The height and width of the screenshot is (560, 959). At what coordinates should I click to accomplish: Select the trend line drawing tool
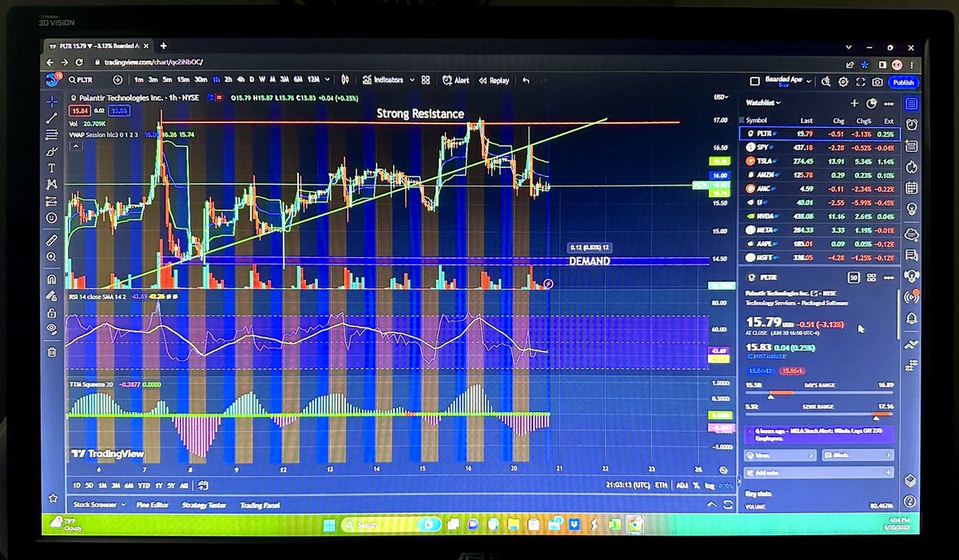(x=52, y=117)
